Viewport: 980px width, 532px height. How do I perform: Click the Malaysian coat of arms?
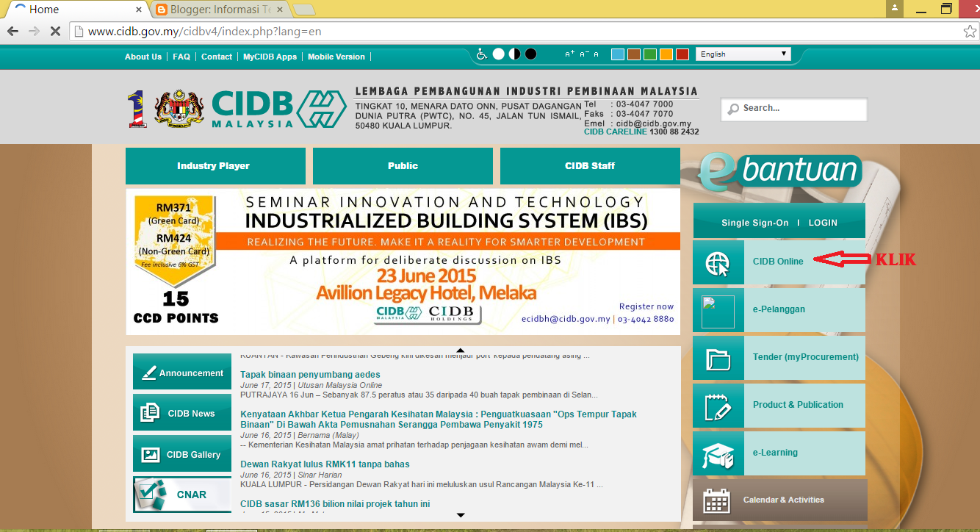point(179,109)
